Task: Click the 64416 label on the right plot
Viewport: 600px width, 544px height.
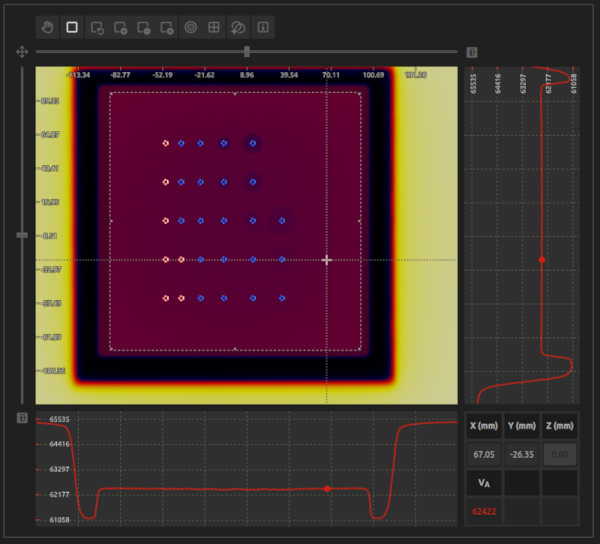Action: [498, 83]
